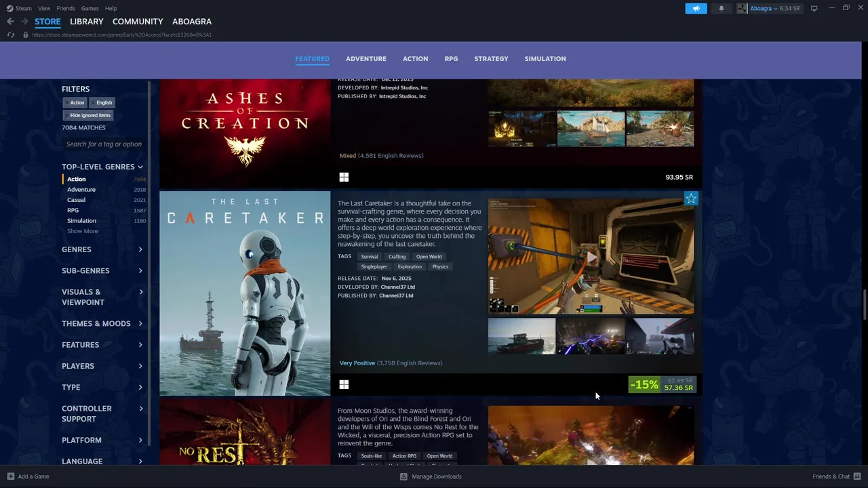Open notifications bell icon
Screen dimensions: 868x488
721,8
